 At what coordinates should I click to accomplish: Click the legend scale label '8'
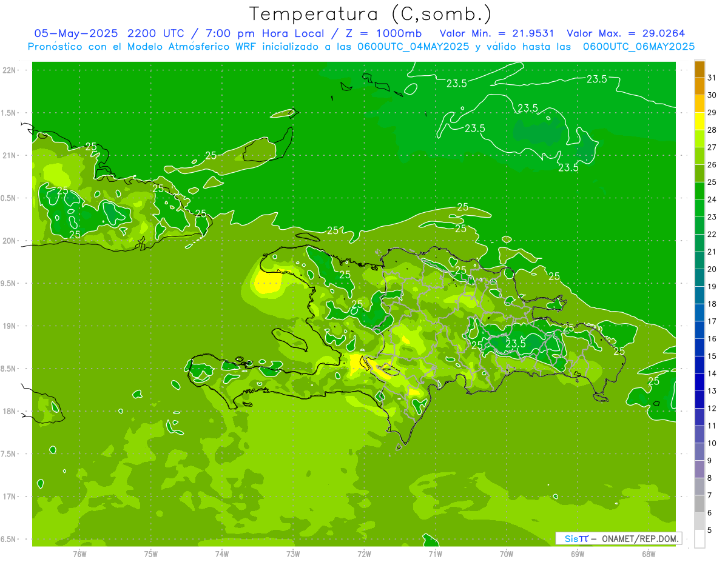pos(709,478)
